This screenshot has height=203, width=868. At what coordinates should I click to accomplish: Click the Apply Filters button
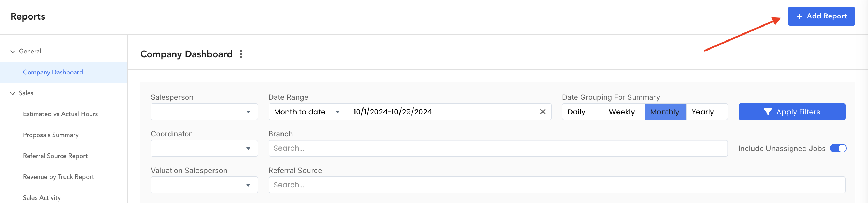click(x=792, y=112)
